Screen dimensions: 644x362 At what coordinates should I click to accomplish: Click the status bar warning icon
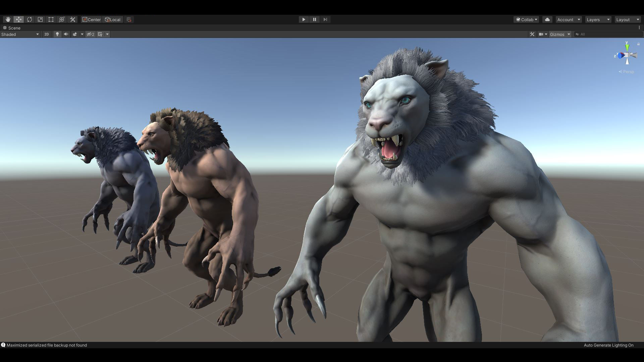pyautogui.click(x=3, y=345)
